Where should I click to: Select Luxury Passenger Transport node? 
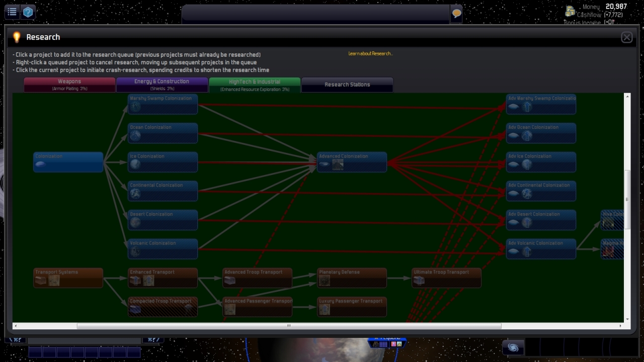point(352,307)
